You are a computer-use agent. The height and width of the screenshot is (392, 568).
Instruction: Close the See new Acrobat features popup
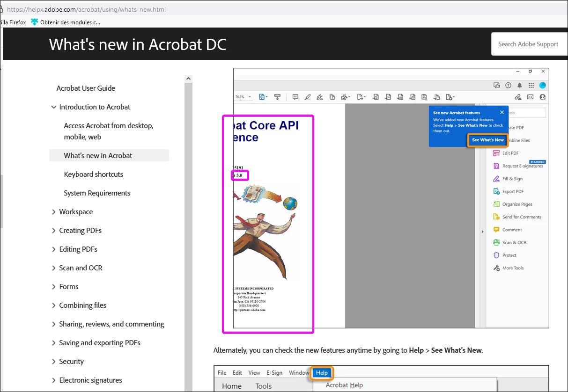[x=502, y=112]
